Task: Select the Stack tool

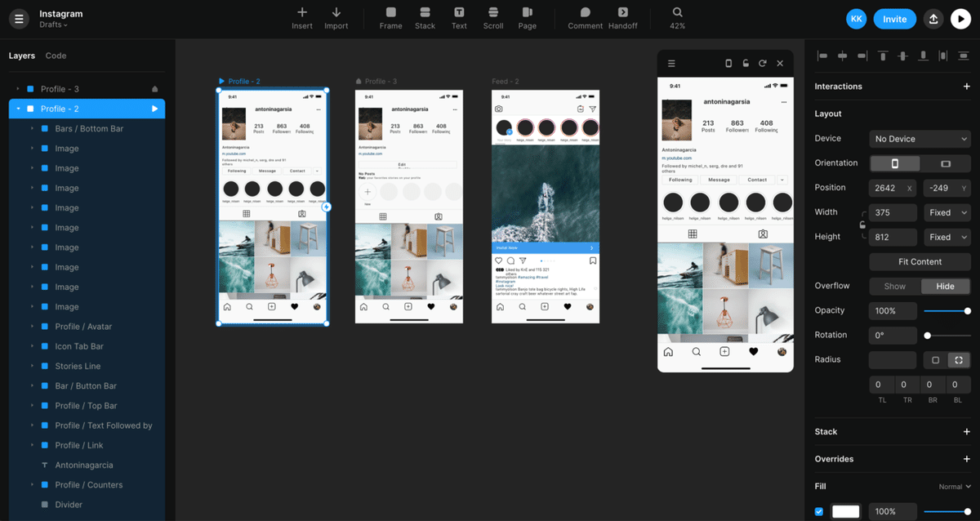Action: (x=425, y=18)
